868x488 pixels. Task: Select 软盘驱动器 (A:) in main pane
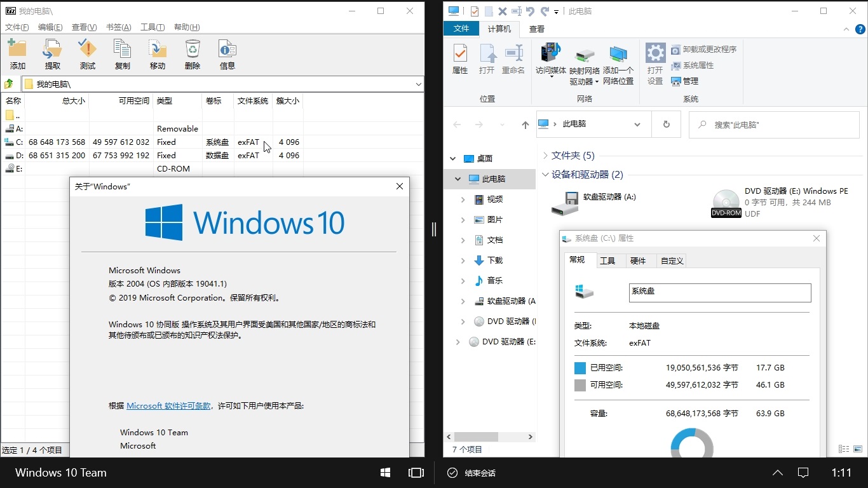click(x=594, y=203)
